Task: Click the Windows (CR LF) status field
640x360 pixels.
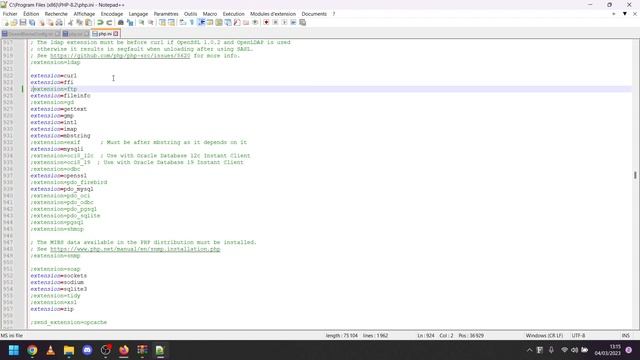Action: click(x=544, y=336)
